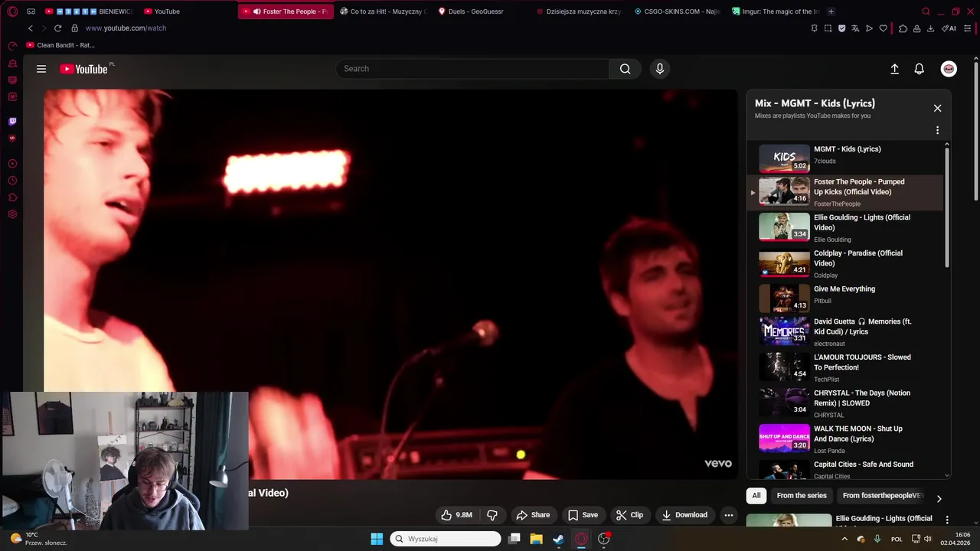Open sidebar Settings gear
The height and width of the screenshot is (551, 980).
[x=12, y=214]
